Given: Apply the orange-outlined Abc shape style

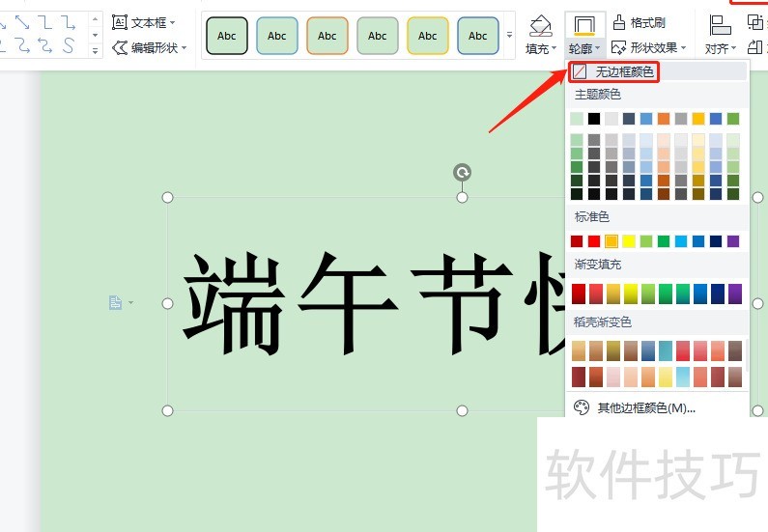Looking at the screenshot, I should [327, 36].
